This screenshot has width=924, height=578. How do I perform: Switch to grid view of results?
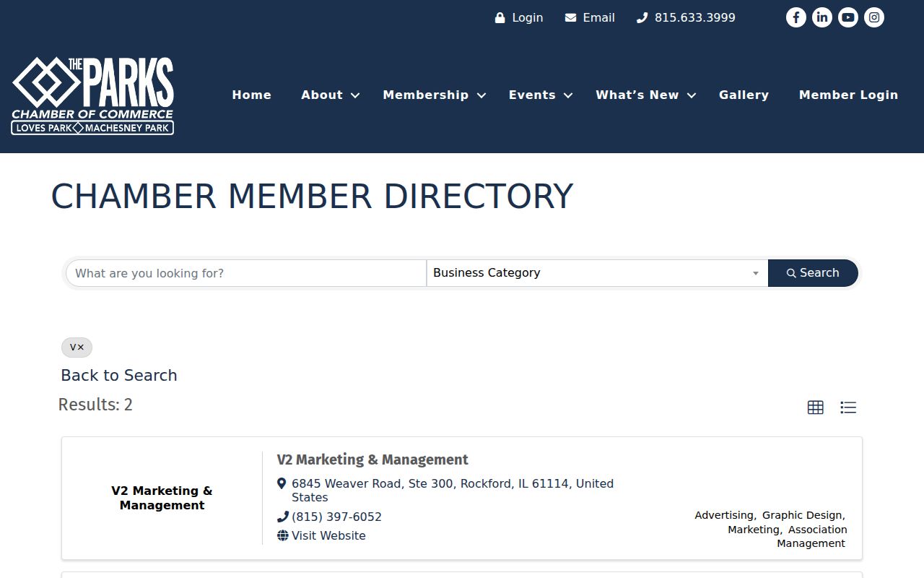pos(816,407)
